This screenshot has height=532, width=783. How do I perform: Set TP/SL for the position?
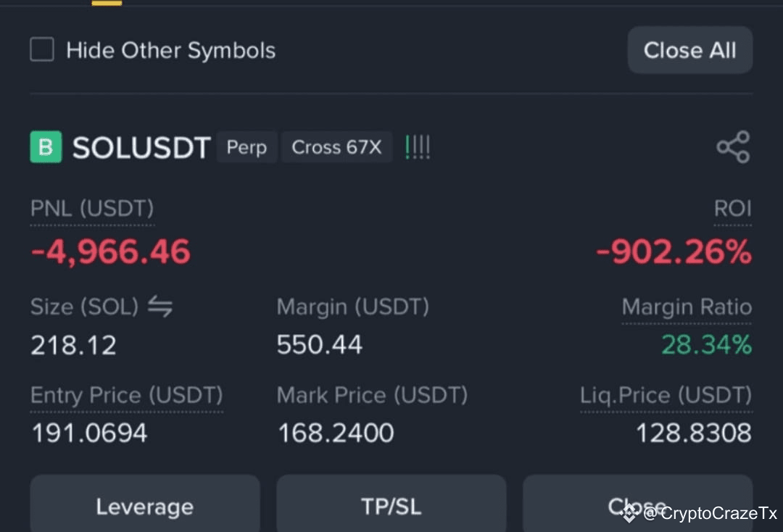(x=391, y=504)
